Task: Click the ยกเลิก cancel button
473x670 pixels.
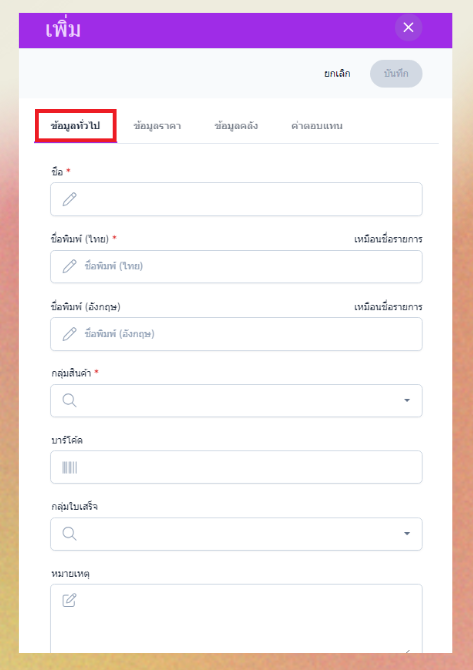Action: (x=337, y=73)
